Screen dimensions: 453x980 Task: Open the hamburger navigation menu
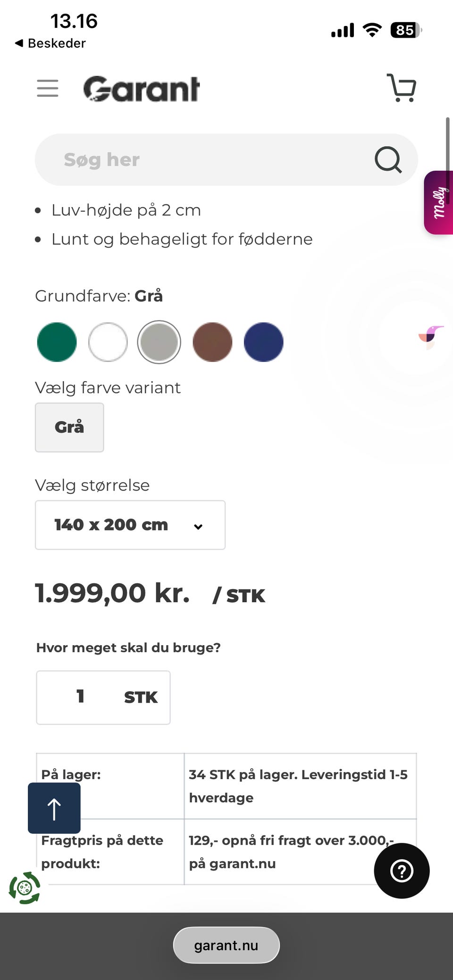click(47, 88)
